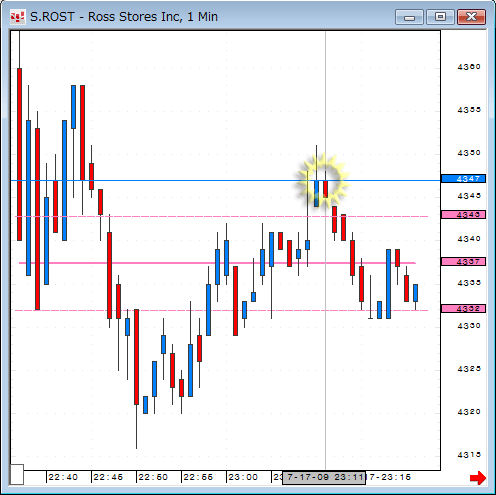The height and width of the screenshot is (495, 496).
Task: Close the Ross Stores chart window
Action: tap(471, 17)
